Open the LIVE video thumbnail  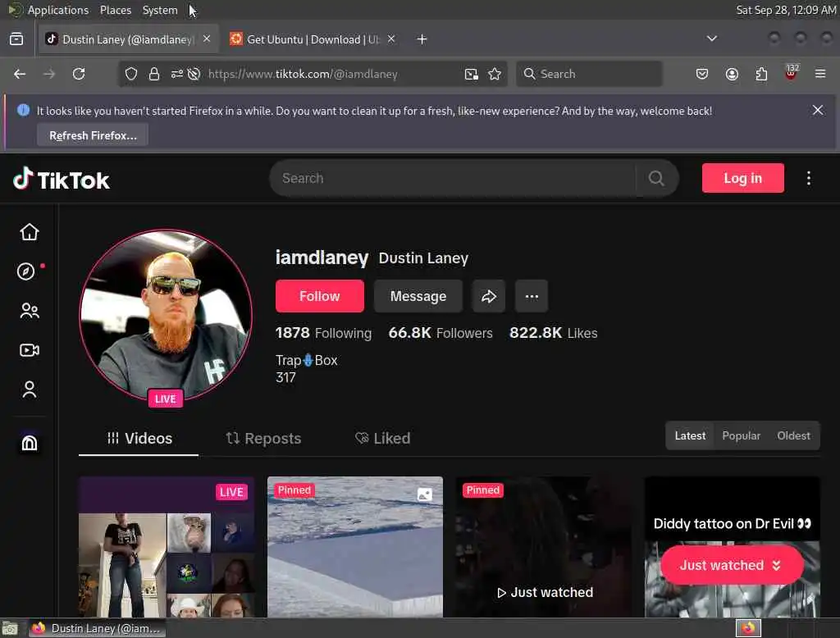tap(167, 547)
